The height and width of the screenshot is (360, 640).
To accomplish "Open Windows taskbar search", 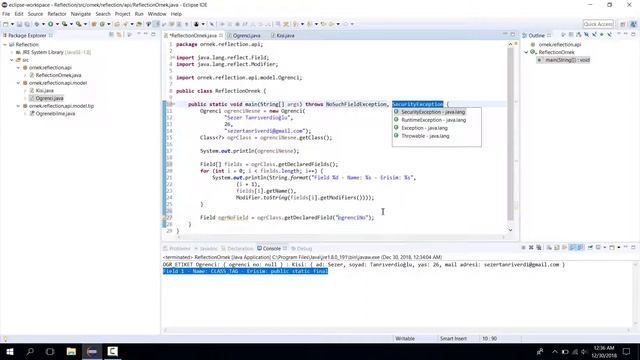I will pyautogui.click(x=30, y=351).
